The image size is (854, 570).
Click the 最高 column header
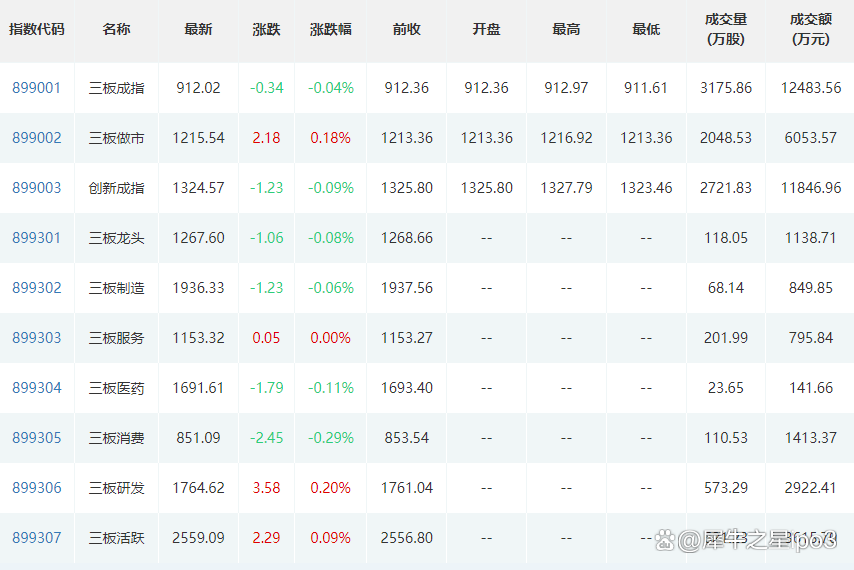click(566, 29)
